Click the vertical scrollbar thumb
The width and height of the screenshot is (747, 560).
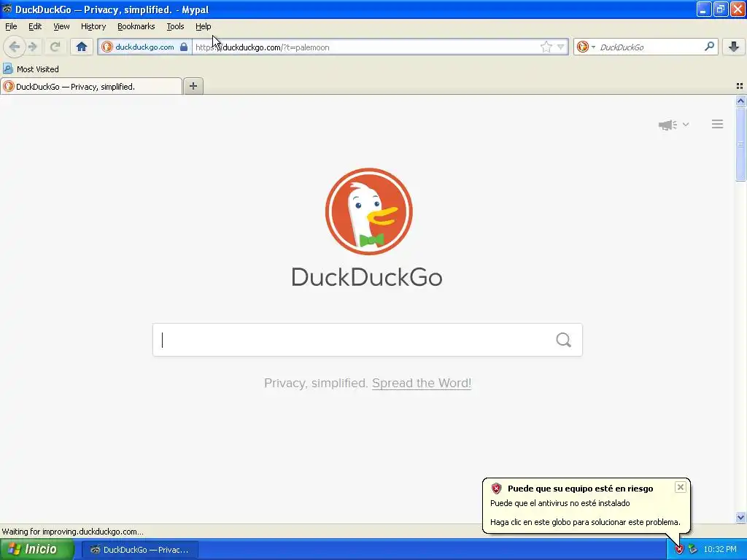click(x=740, y=144)
